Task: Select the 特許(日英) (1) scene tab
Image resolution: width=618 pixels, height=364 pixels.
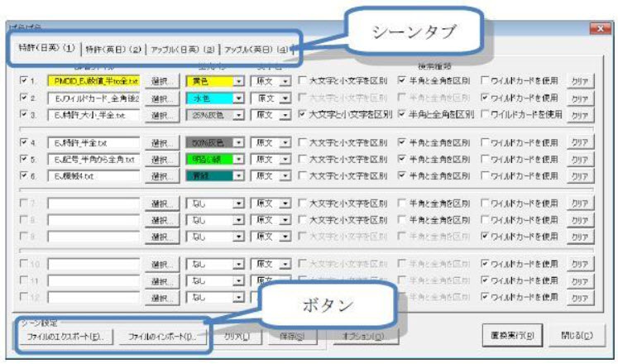Action: [46, 49]
